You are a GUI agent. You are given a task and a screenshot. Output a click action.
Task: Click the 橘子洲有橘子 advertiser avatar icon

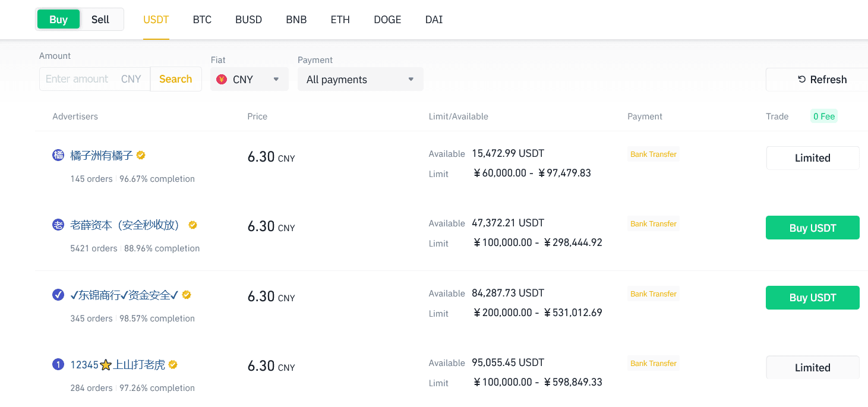58,156
